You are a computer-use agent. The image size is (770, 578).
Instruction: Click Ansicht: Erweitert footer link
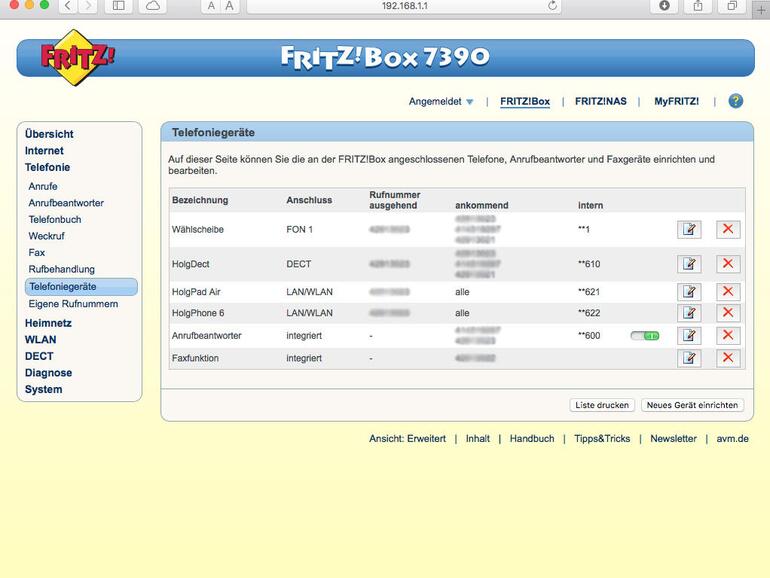[x=407, y=439]
